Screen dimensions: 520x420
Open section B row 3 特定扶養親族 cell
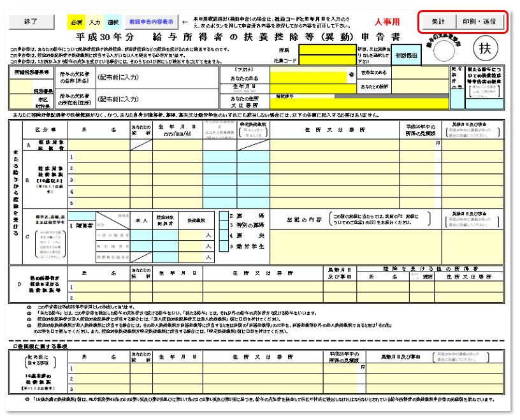[254, 180]
